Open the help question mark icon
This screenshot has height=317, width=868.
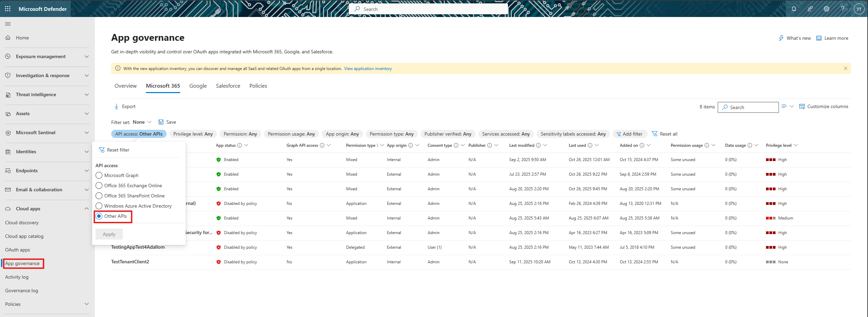pos(843,9)
